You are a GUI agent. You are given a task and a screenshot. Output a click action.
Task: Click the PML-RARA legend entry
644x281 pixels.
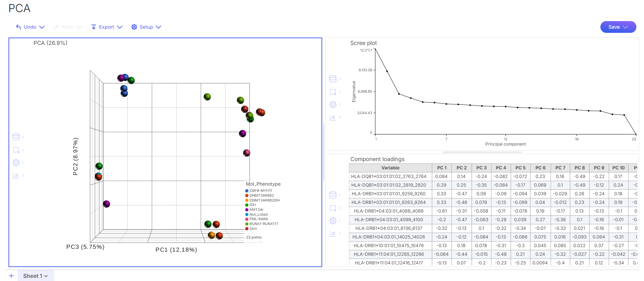(x=259, y=219)
